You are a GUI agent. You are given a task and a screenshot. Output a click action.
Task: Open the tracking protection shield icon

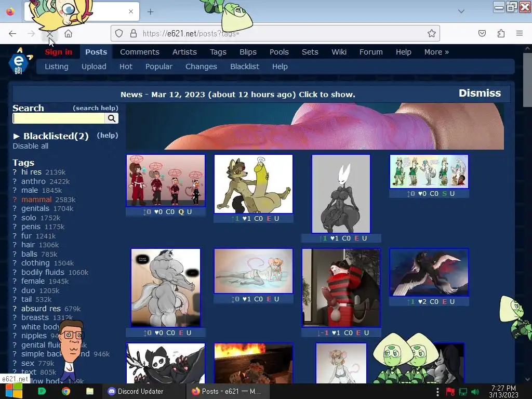tap(119, 33)
